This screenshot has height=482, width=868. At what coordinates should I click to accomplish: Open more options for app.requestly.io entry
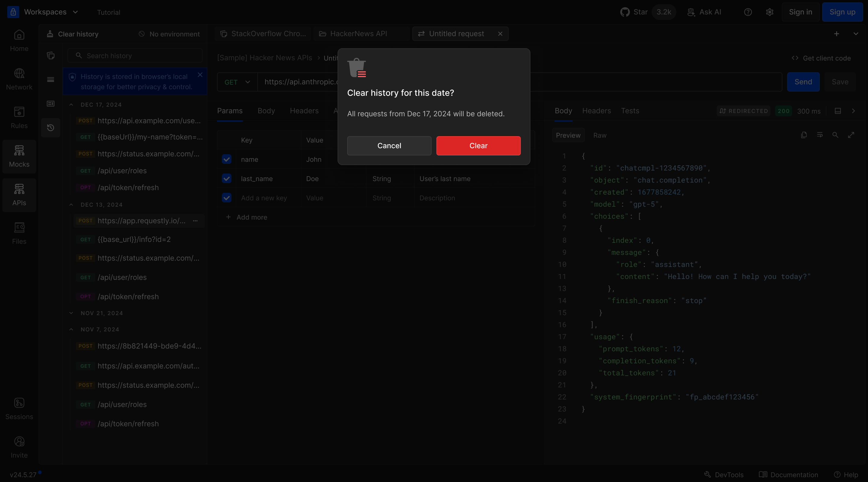click(x=195, y=221)
